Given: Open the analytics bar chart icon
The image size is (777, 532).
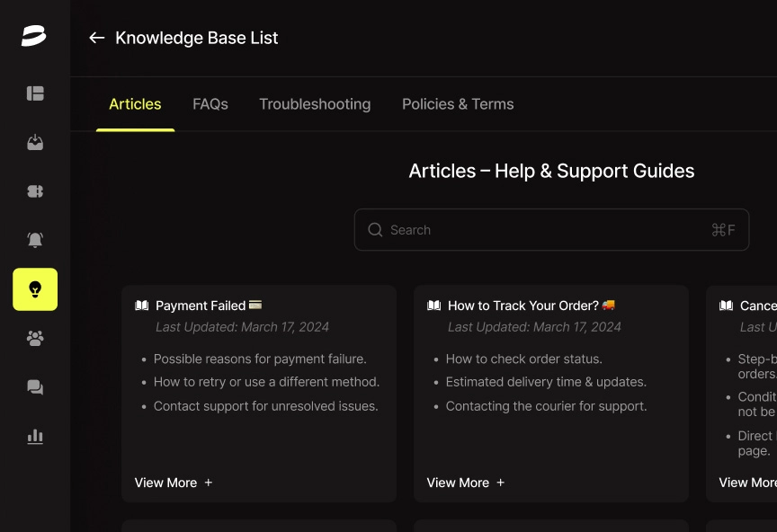Looking at the screenshot, I should (x=35, y=437).
